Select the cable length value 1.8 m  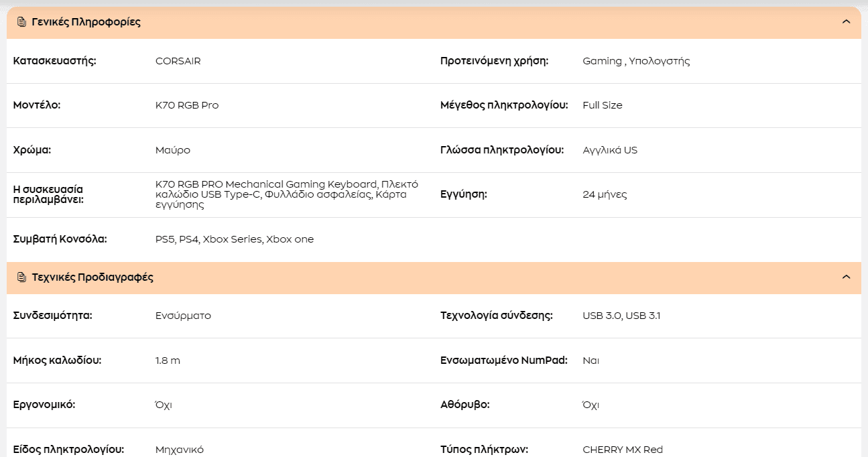(x=168, y=361)
